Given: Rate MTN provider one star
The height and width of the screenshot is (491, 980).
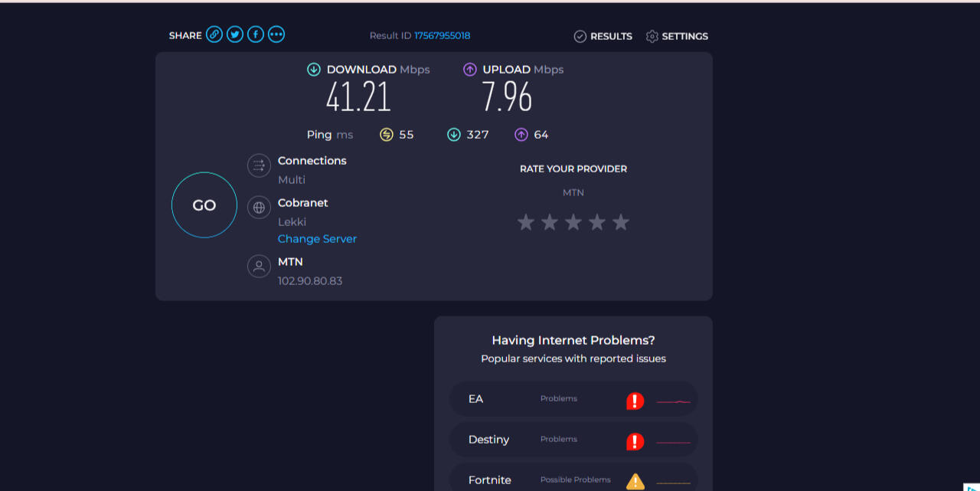Looking at the screenshot, I should (x=525, y=222).
